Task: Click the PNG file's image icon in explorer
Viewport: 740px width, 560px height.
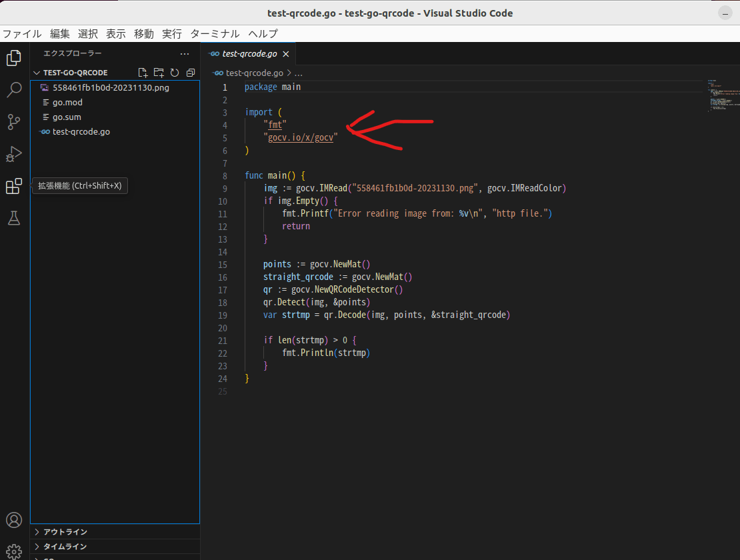Action: tap(45, 88)
